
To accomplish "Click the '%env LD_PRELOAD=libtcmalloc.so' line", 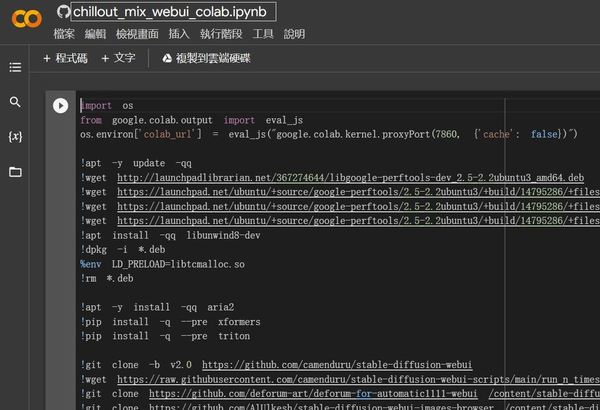I will coord(162,264).
